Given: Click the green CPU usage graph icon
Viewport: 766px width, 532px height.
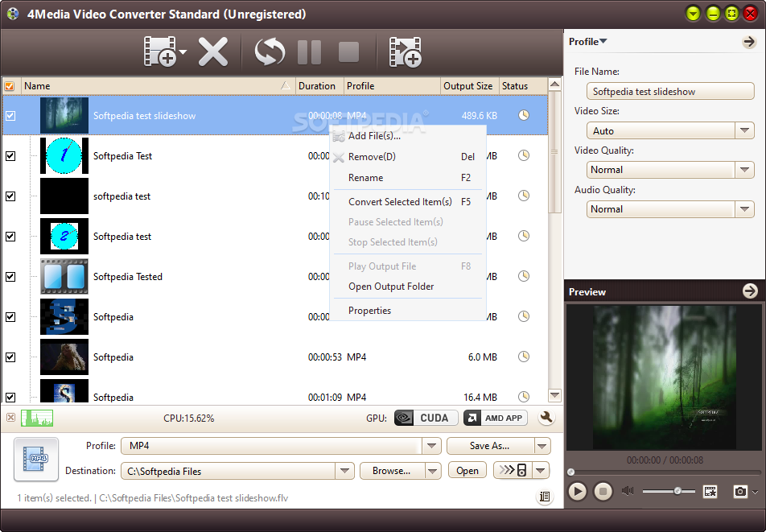Looking at the screenshot, I should pyautogui.click(x=37, y=419).
